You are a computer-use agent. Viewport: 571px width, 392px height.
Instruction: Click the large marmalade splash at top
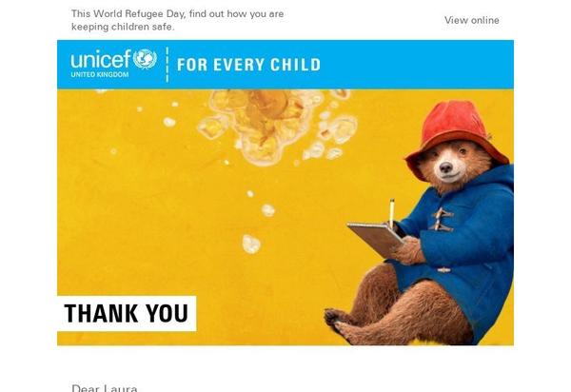click(277, 126)
